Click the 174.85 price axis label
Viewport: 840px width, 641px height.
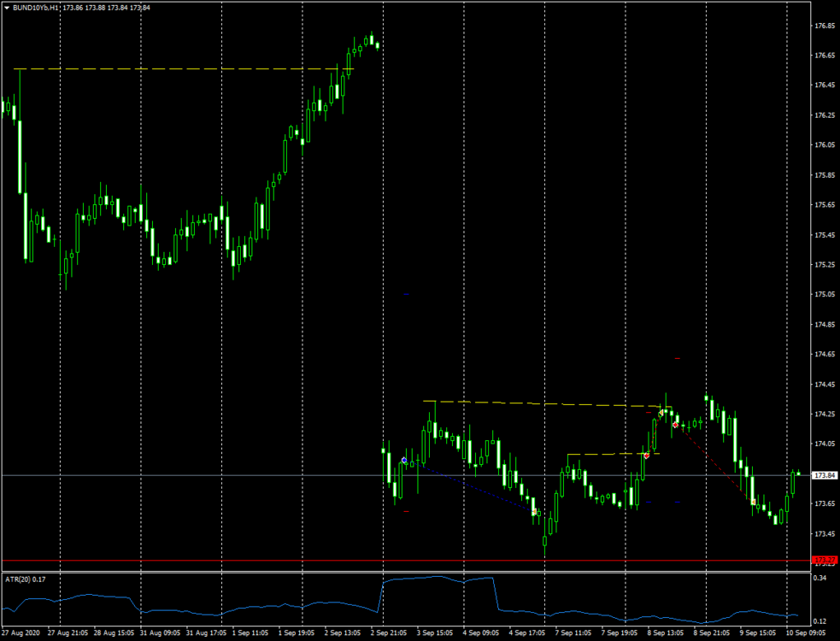pyautogui.click(x=825, y=324)
